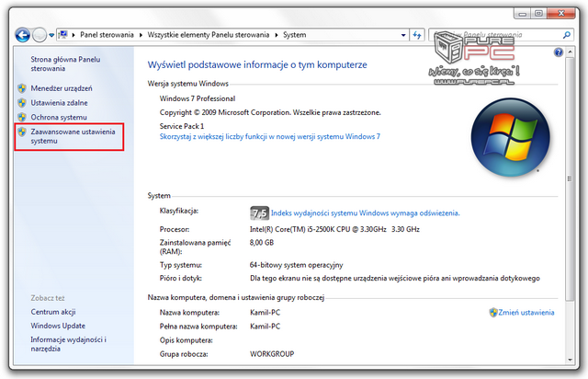Open 'Indeks wydajności systemu Windows' link
Image resolution: width=588 pixels, height=379 pixels.
tap(366, 213)
